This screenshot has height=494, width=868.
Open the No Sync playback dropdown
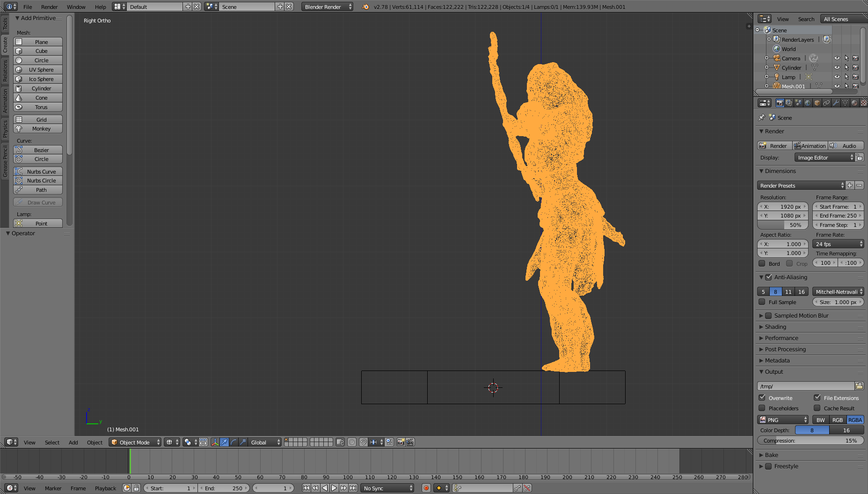coord(388,488)
